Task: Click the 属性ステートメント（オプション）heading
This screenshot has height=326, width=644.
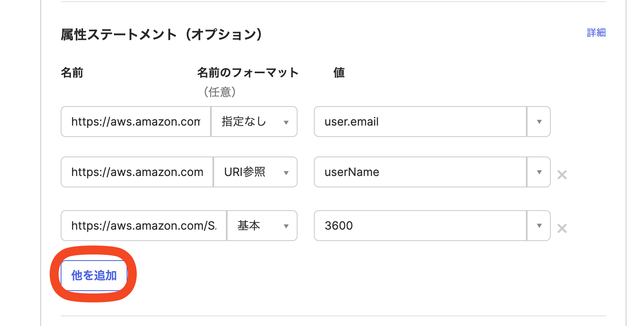Action: point(162,34)
